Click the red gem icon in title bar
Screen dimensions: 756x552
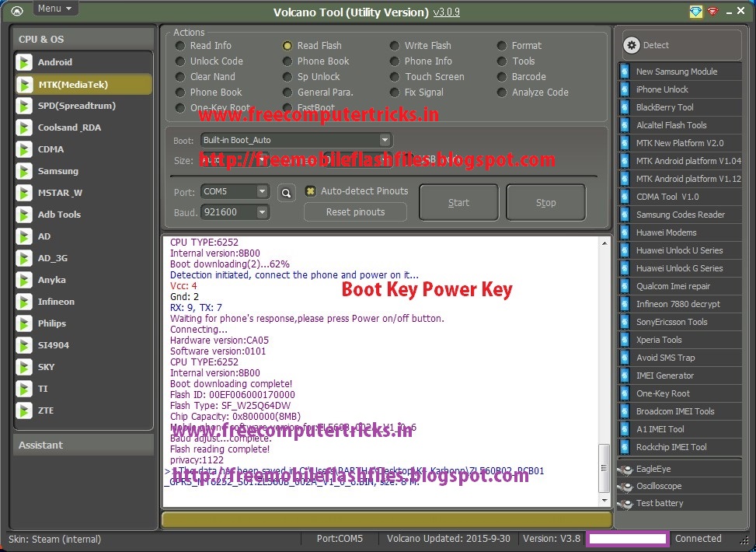(713, 11)
